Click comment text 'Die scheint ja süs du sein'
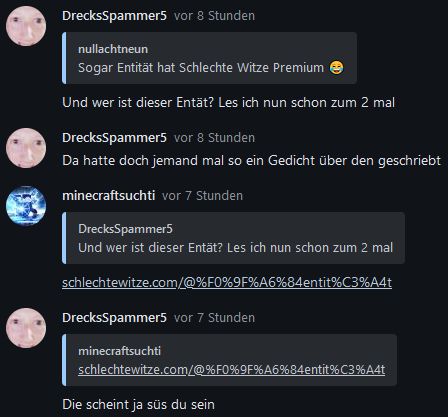448x417 pixels. (x=138, y=405)
